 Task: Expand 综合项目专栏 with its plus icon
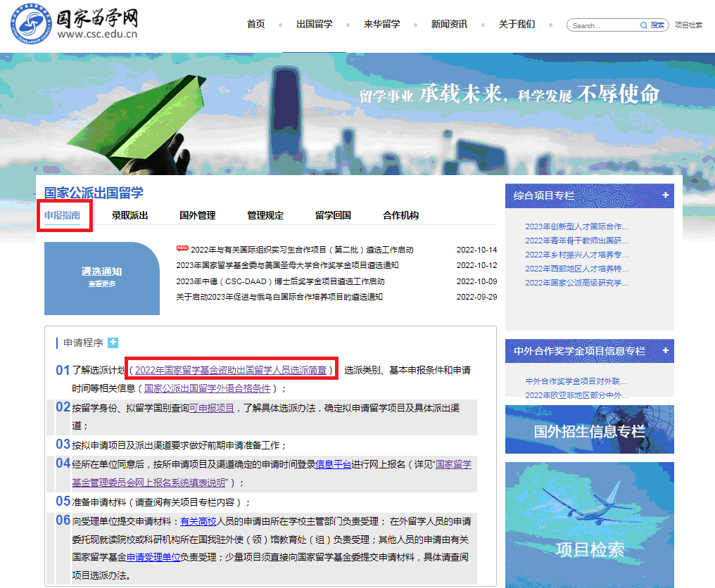[665, 196]
